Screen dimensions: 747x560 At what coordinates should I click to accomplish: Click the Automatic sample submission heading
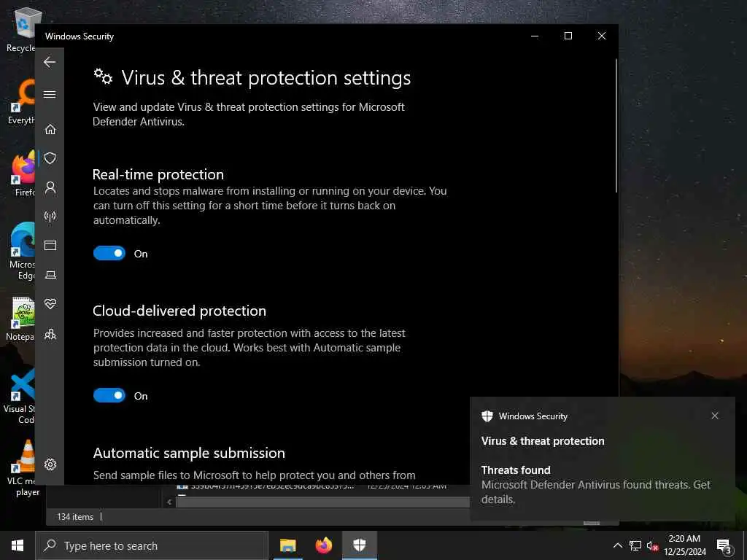[189, 453]
